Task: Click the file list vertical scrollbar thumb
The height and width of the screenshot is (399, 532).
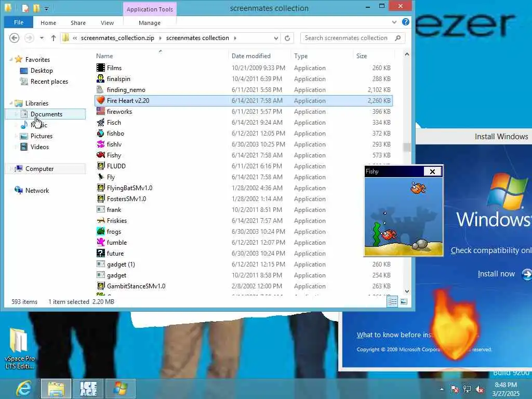Action: click(x=407, y=147)
